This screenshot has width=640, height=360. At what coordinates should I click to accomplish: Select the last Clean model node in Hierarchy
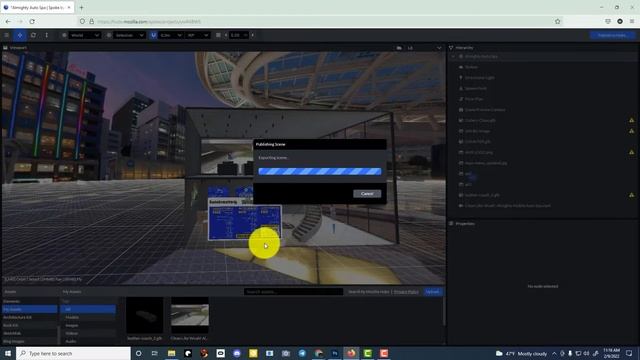pyautogui.click(x=504, y=206)
